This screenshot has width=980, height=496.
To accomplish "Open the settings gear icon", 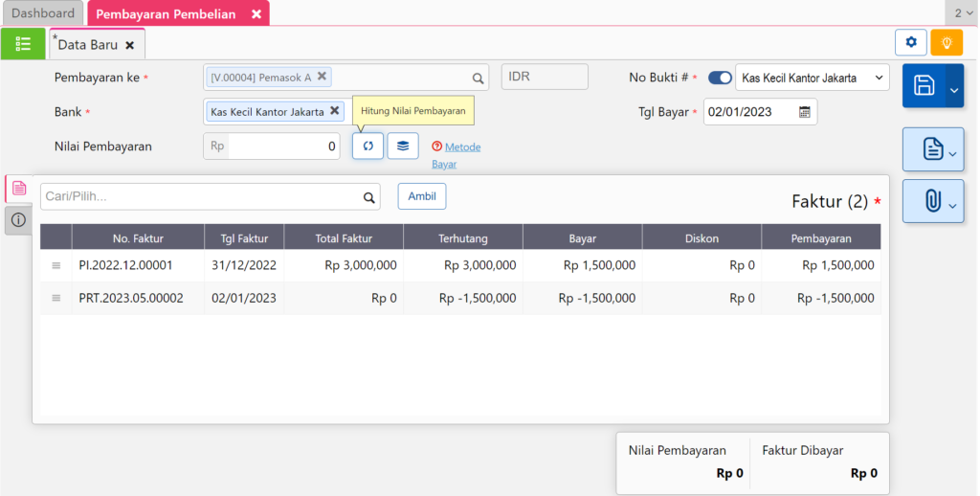I will pyautogui.click(x=910, y=42).
